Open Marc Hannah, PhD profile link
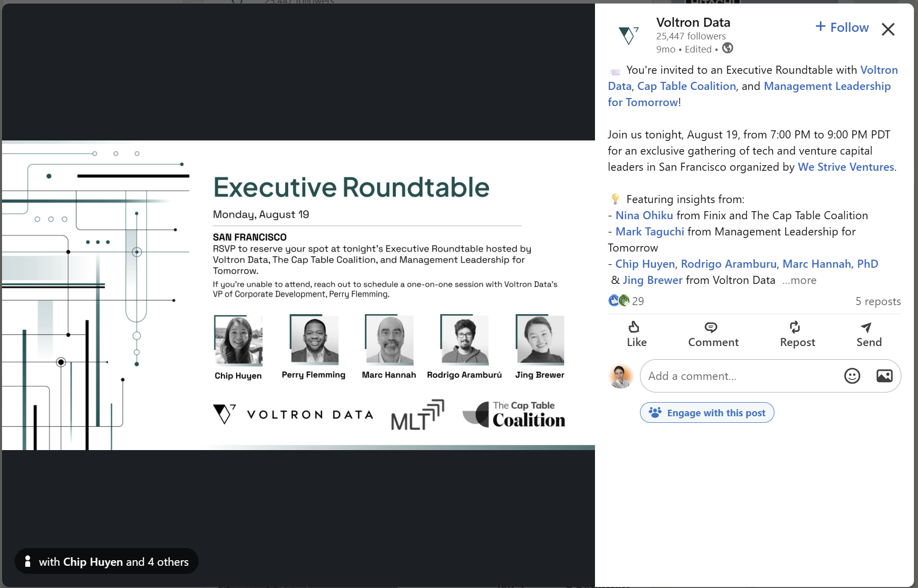This screenshot has height=588, width=918. [830, 264]
